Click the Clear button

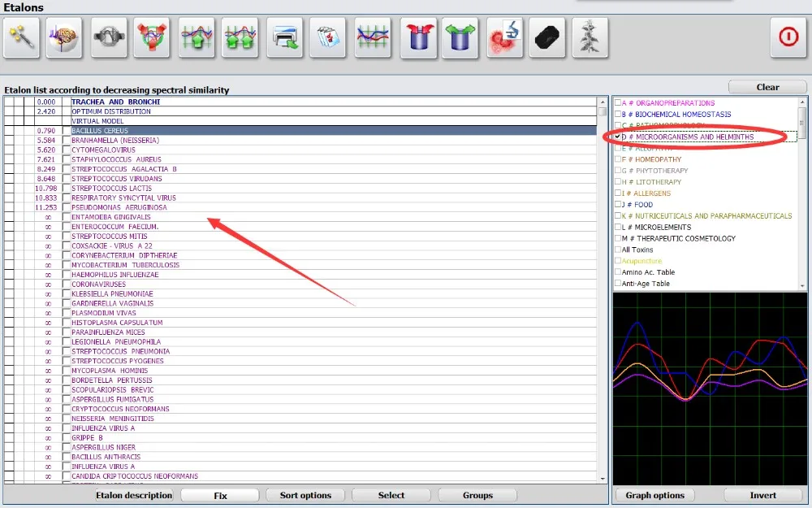[x=767, y=87]
